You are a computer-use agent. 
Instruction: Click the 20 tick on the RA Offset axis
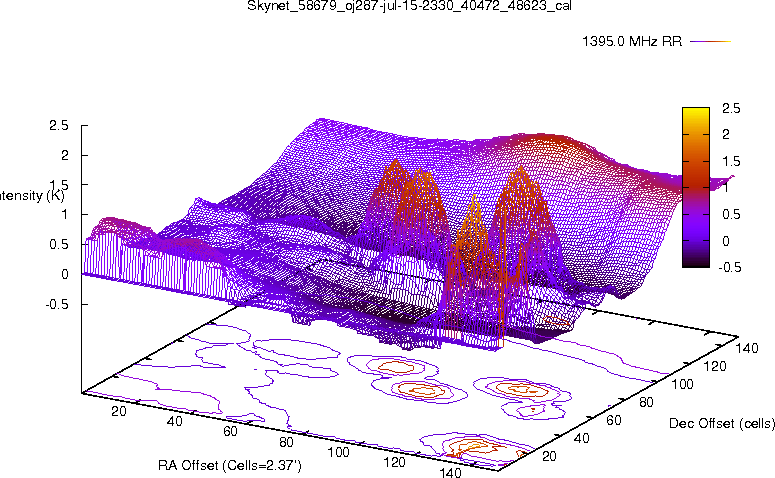pos(119,411)
